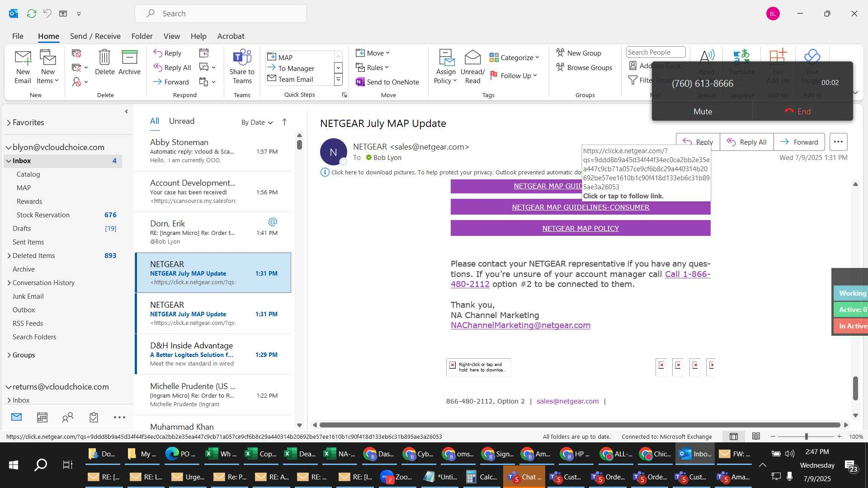The width and height of the screenshot is (868, 488).
Task: Click the NAChannelMarketing@netgear.com link
Action: [x=520, y=325]
